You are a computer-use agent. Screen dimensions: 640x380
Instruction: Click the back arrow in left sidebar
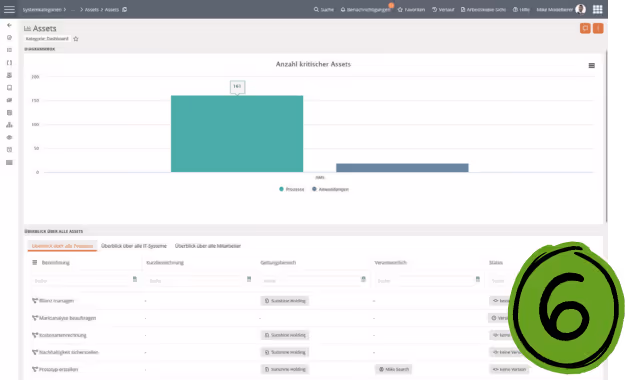(x=9, y=25)
